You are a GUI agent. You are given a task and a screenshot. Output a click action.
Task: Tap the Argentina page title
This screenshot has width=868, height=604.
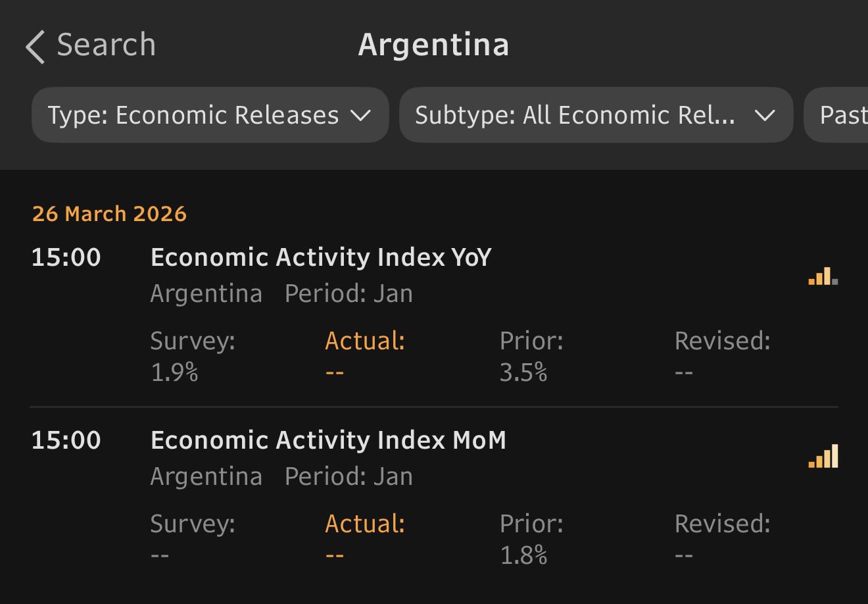(433, 45)
